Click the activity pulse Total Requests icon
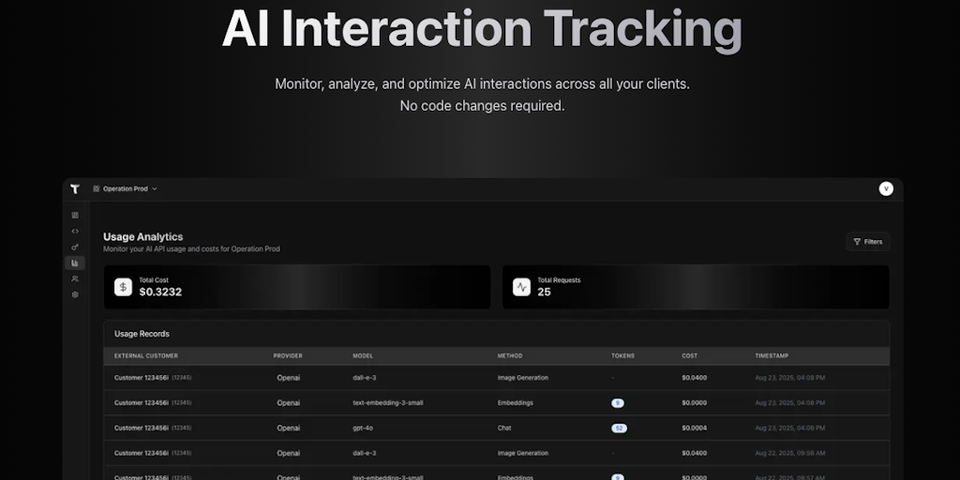The height and width of the screenshot is (480, 960). (522, 287)
